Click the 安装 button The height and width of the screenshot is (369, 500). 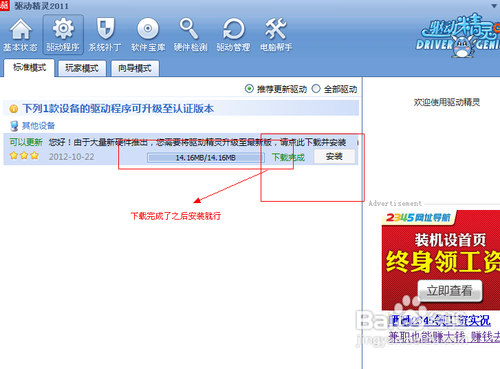coord(334,156)
